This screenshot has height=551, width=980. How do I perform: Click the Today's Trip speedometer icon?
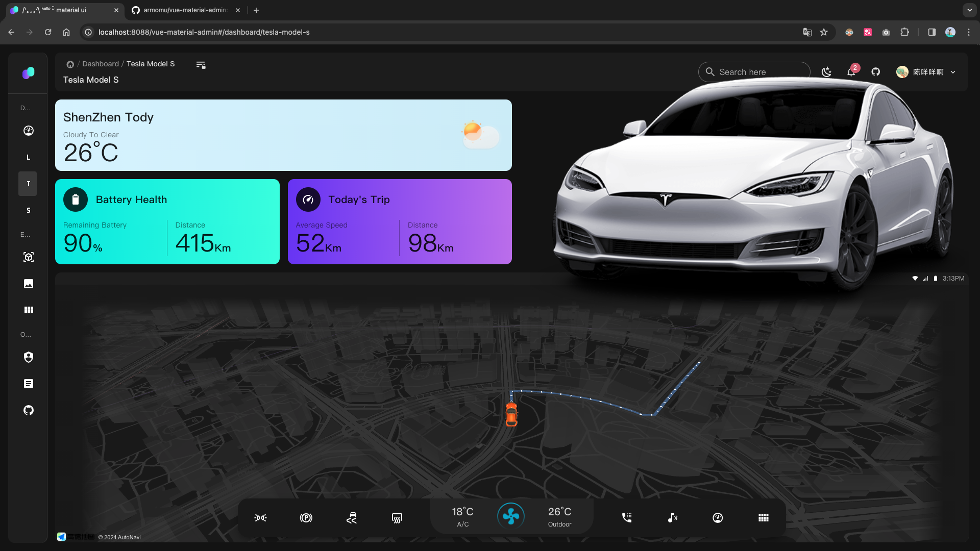tap(308, 199)
